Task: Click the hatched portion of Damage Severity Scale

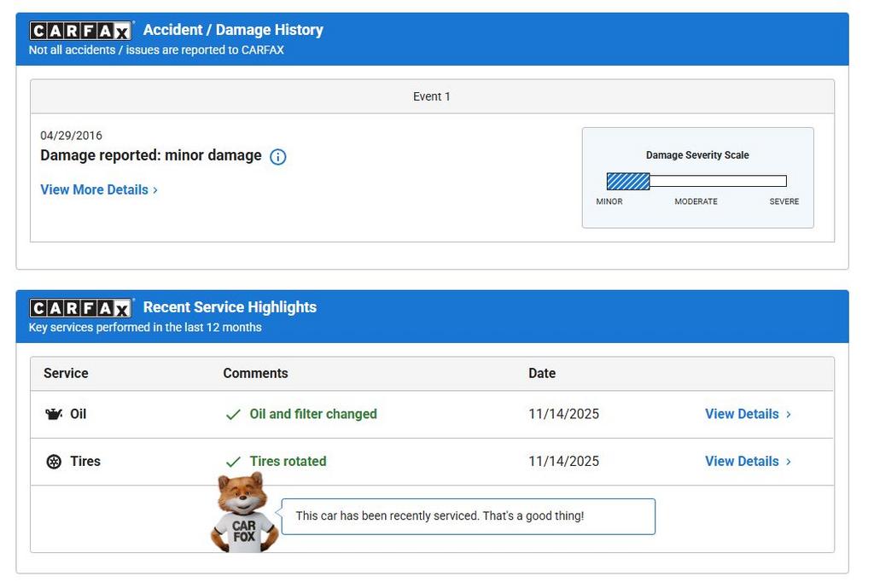Action: click(x=627, y=181)
